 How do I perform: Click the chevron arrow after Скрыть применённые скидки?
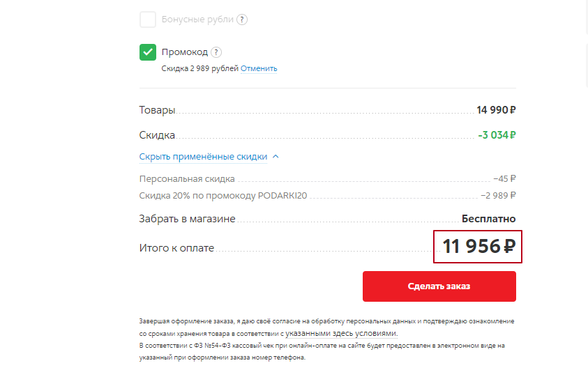pyautogui.click(x=276, y=157)
